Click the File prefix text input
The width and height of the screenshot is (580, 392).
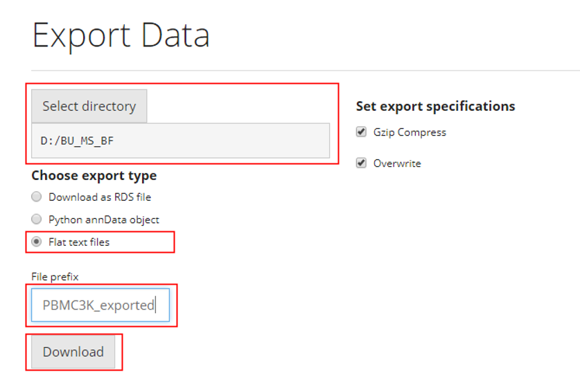coord(100,305)
